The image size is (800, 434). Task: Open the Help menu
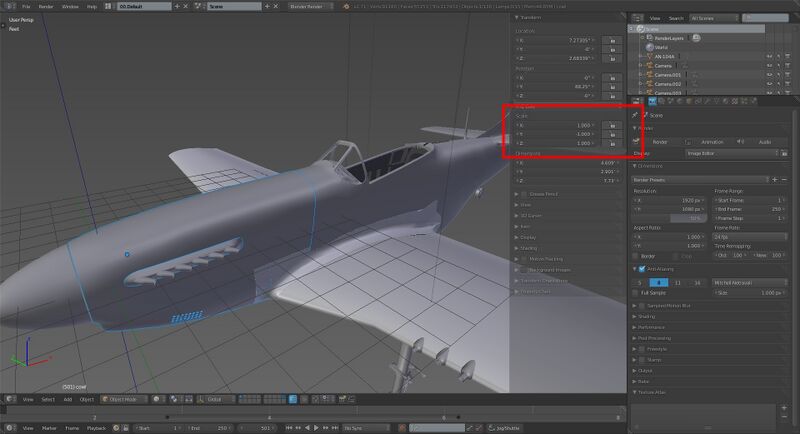tap(92, 7)
